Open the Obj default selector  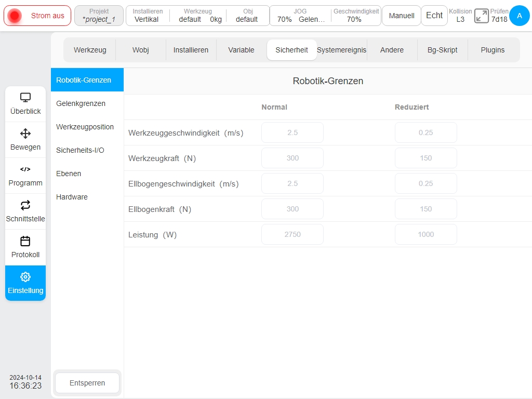(x=248, y=16)
